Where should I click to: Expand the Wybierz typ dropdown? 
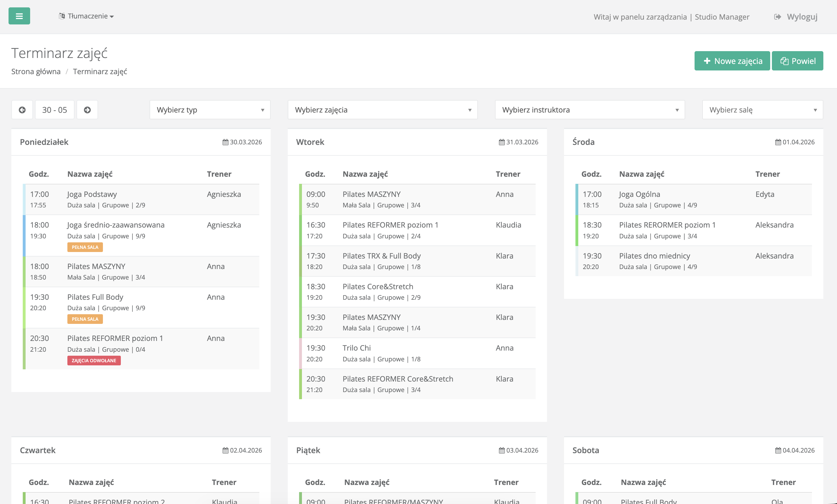coord(210,110)
